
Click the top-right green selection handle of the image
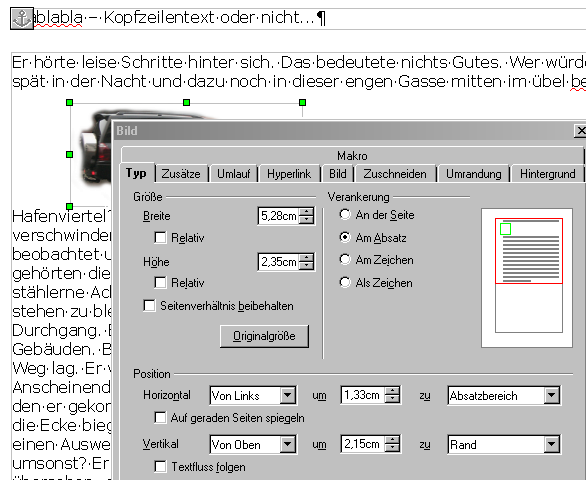[303, 102]
